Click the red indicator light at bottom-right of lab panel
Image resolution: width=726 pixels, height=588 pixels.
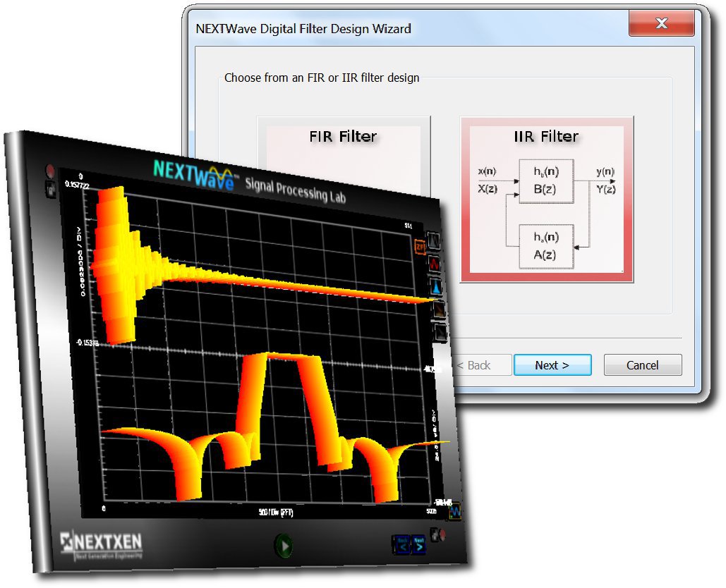coord(442,534)
